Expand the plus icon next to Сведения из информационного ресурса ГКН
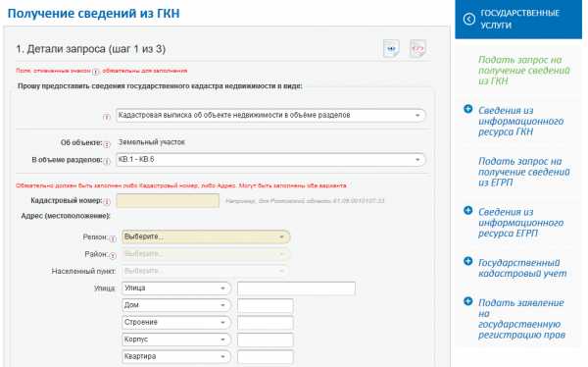The height and width of the screenshot is (367, 588). click(468, 109)
